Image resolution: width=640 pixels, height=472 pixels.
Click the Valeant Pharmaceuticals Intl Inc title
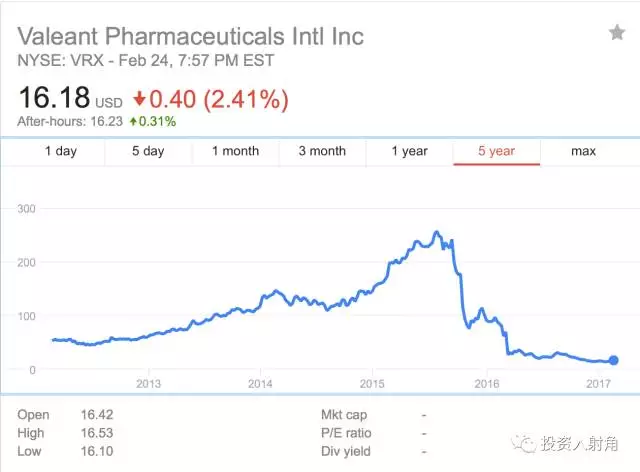pos(191,37)
